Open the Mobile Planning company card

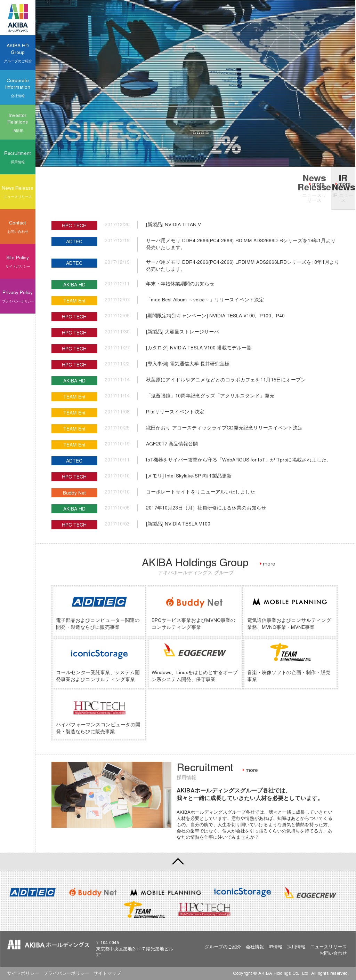tap(290, 611)
